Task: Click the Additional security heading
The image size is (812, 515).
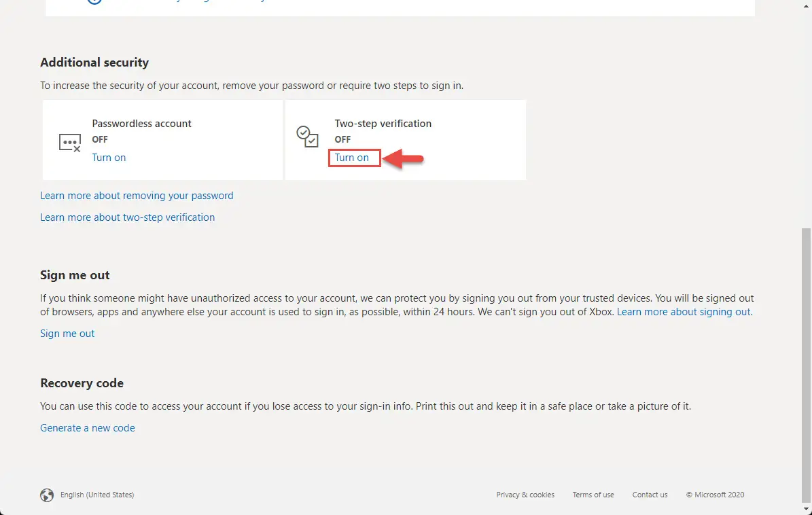Action: pyautogui.click(x=94, y=62)
